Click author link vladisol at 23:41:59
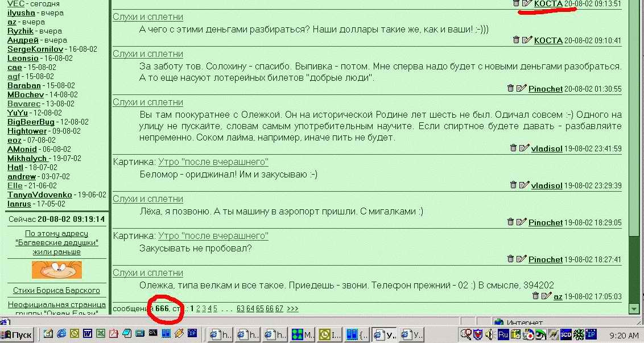Viewport: 644px width, 343px height. (547, 148)
